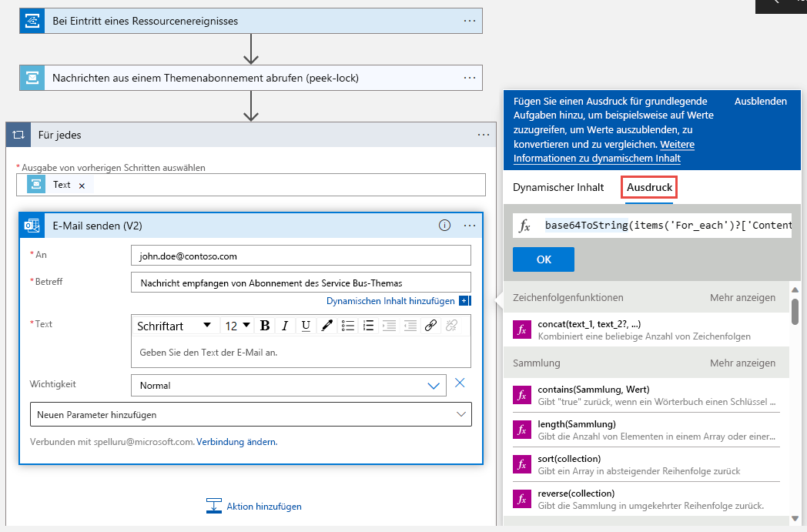
Task: Open ellipsis menu of Nachrichten abrufen step
Action: 470,78
